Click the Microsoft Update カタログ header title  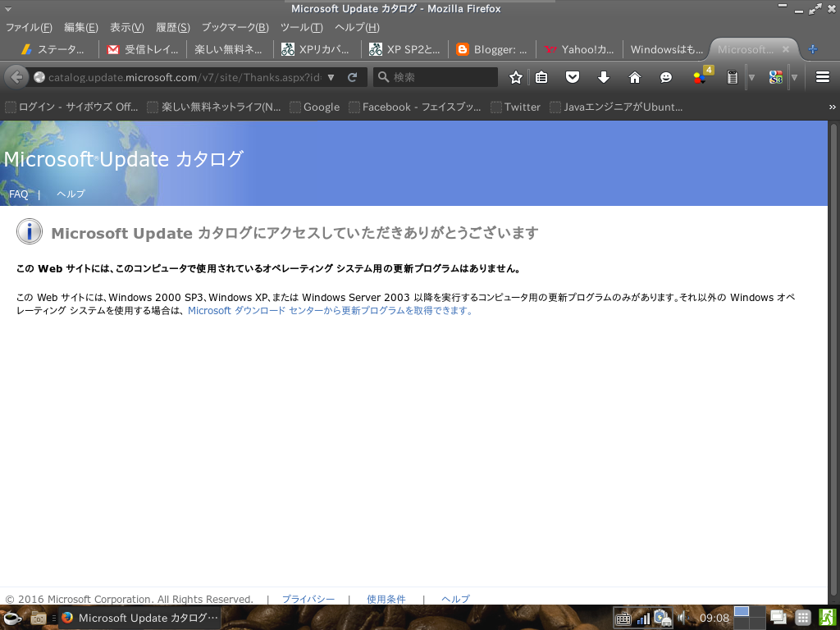tap(123, 159)
